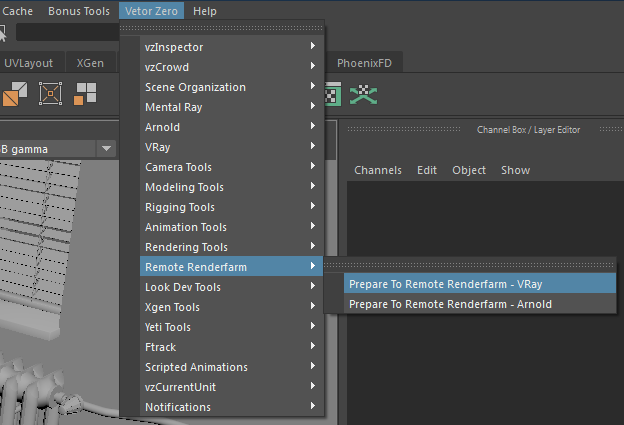
Task: Click the orange bounding-box shelf icon
Action: pyautogui.click(x=51, y=95)
